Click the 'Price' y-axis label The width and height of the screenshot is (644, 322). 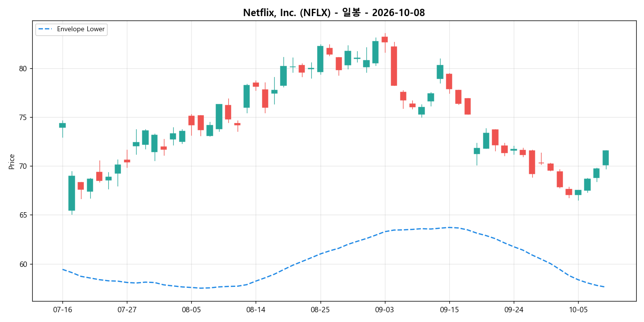point(11,161)
